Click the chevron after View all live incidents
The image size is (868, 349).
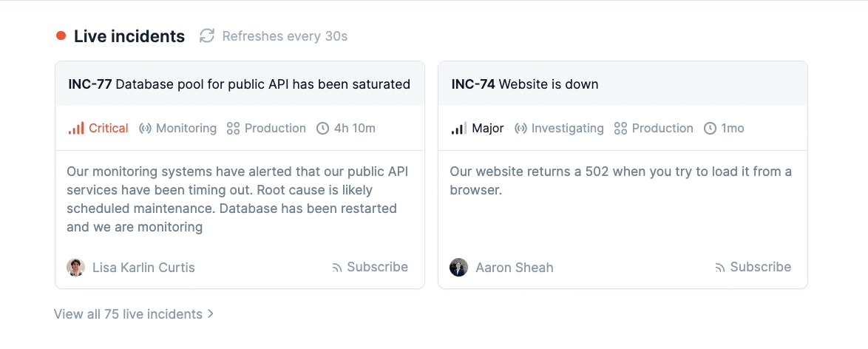(x=211, y=314)
